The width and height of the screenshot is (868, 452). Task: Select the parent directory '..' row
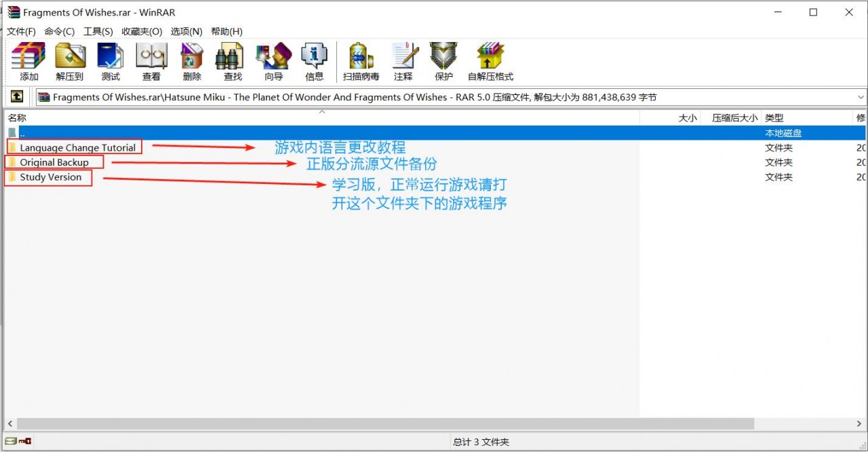[x=434, y=133]
